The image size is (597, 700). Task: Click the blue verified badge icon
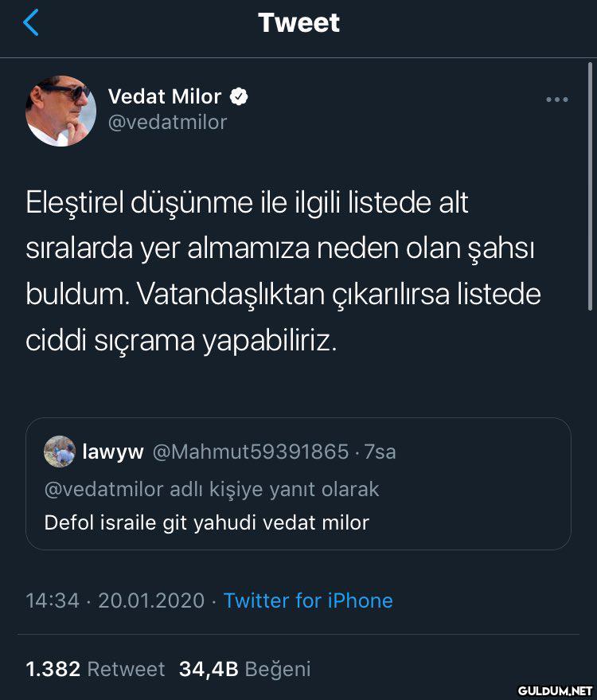tap(239, 97)
